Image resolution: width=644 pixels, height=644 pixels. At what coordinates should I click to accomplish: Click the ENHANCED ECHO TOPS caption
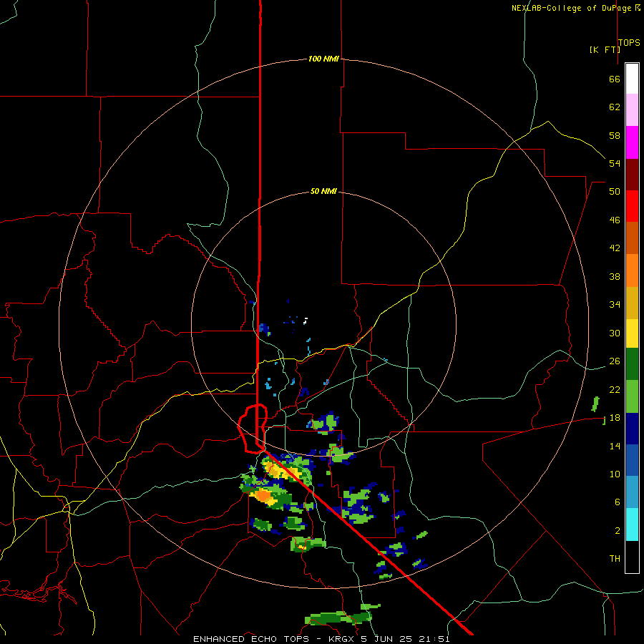(251, 639)
